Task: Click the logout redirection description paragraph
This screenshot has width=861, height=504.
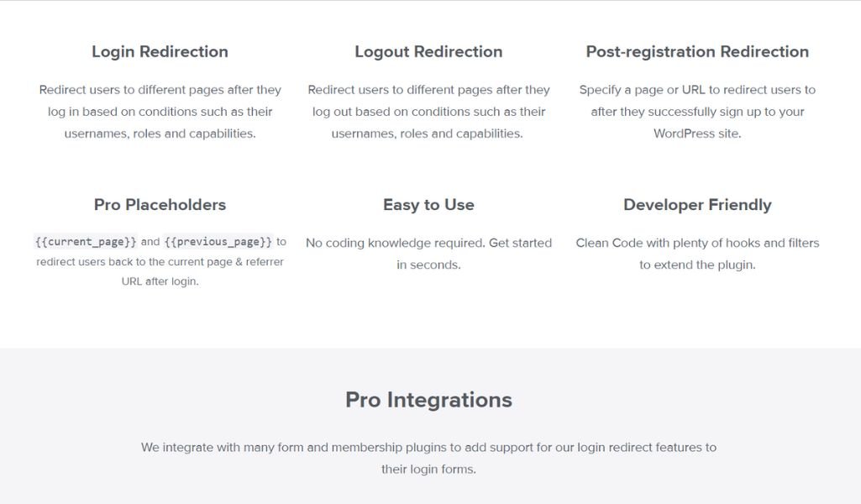Action: tap(428, 112)
